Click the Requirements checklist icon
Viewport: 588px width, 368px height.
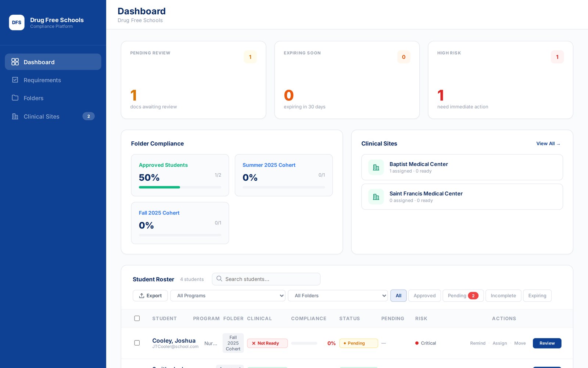coord(15,80)
